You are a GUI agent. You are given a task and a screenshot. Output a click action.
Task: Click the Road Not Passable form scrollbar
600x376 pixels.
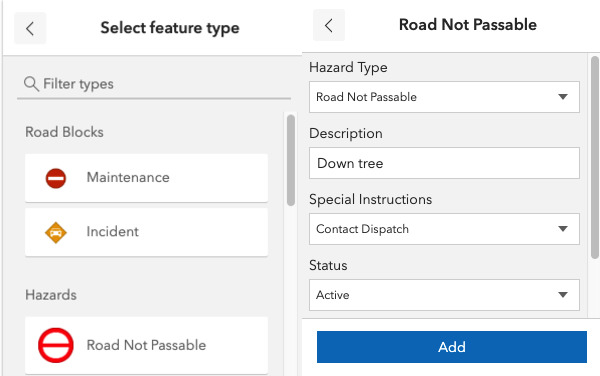point(595,158)
